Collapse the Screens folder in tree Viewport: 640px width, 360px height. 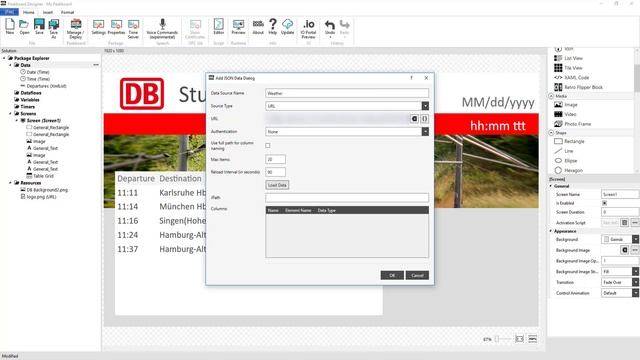pos(11,113)
